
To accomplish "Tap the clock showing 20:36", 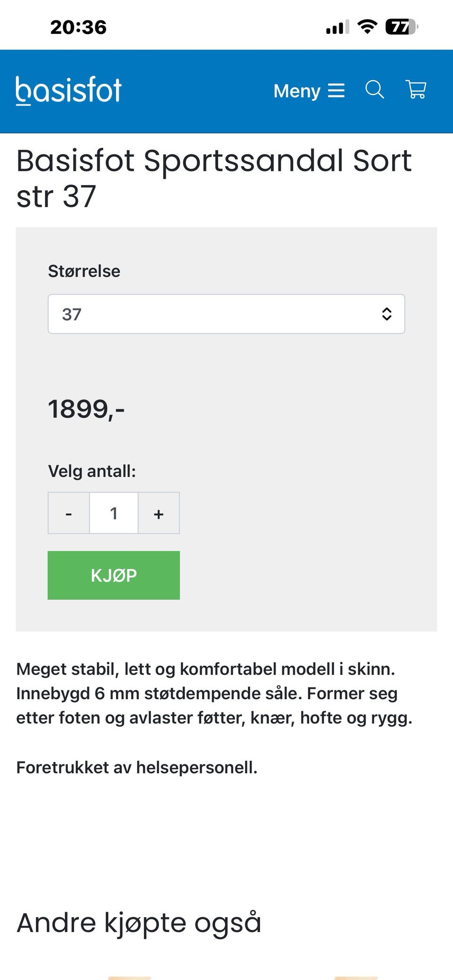I will (x=78, y=27).
